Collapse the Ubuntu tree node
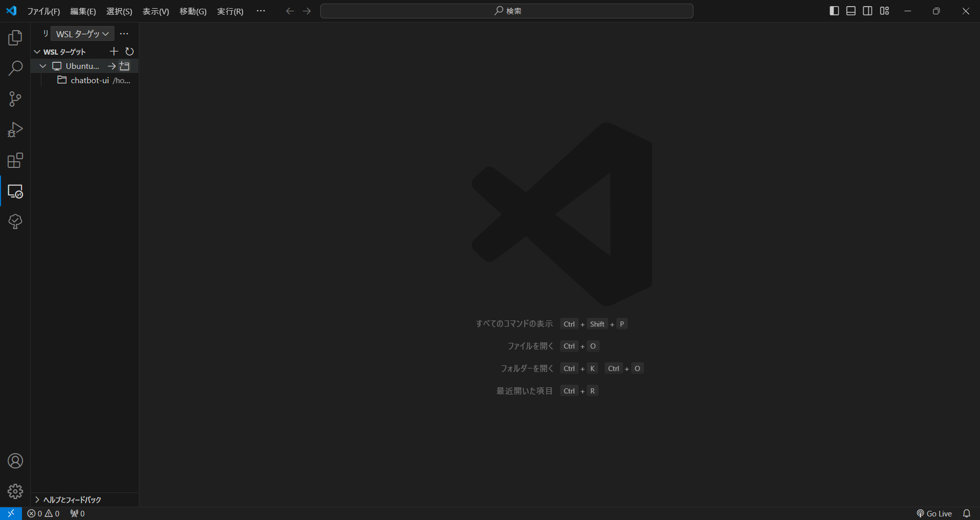The height and width of the screenshot is (520, 980). [43, 66]
